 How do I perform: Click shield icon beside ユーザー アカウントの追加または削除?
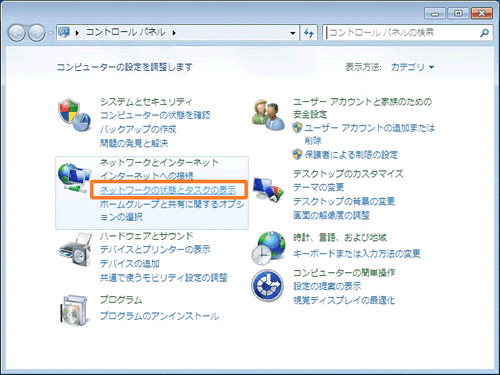(297, 128)
